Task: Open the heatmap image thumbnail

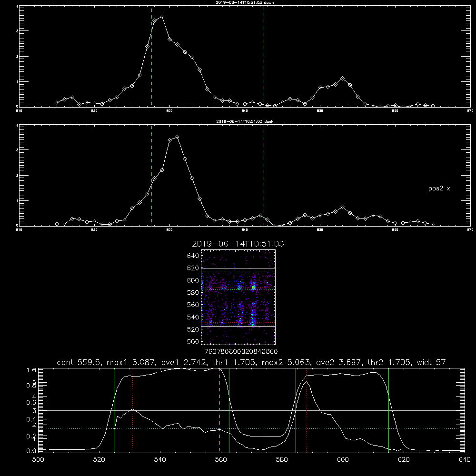Action: 238,297
